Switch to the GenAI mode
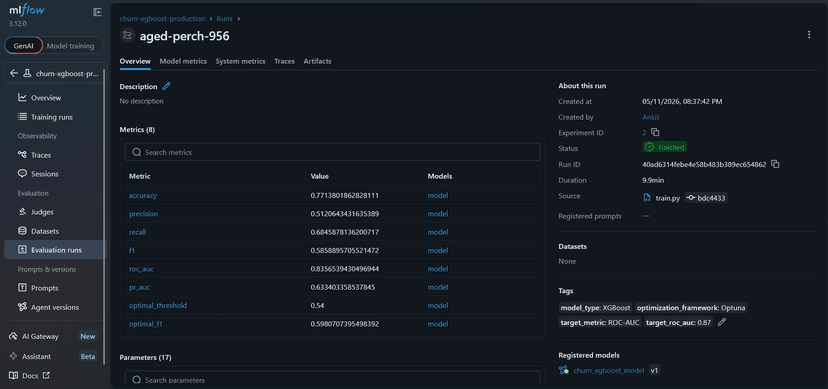 click(x=24, y=46)
